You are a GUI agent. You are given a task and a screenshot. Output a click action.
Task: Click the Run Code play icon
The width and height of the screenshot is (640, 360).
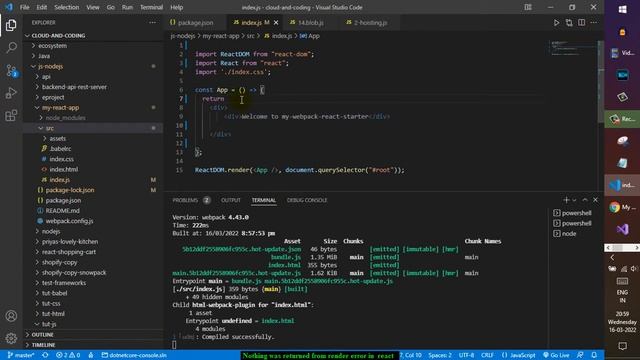pos(556,23)
